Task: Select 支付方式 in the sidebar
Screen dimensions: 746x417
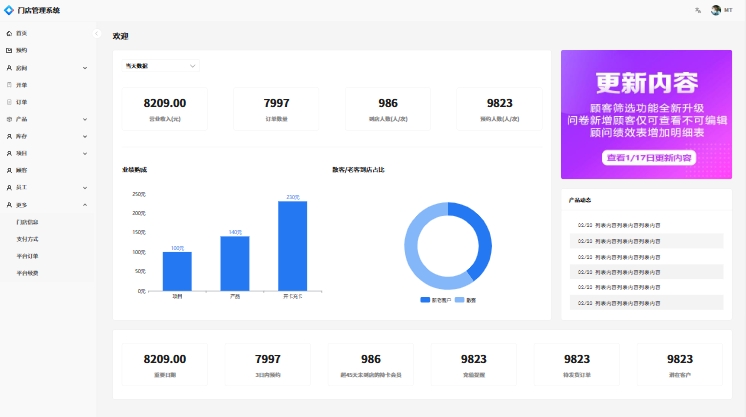Action: 28,239
